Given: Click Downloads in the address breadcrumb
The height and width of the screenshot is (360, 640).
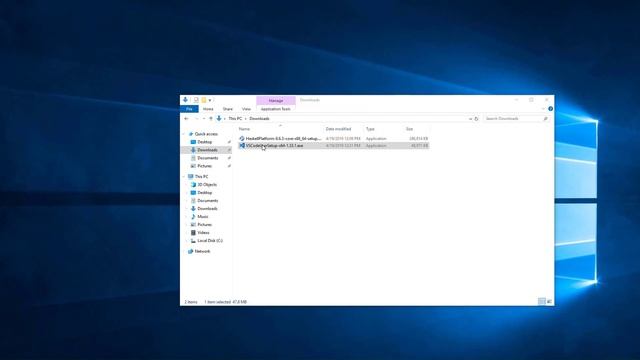Looking at the screenshot, I should (260, 119).
